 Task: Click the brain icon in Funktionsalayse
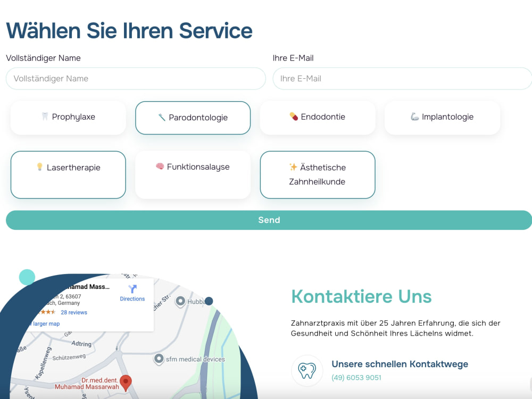[x=160, y=166]
